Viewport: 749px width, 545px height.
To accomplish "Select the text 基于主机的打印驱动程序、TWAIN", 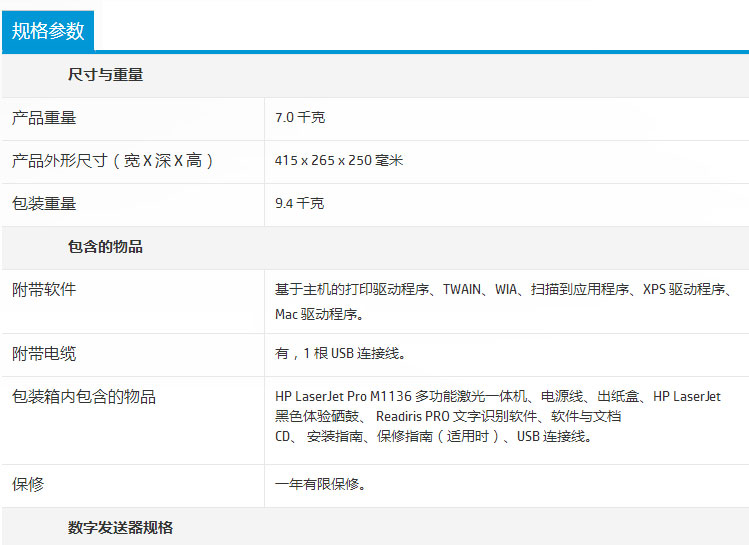I will click(x=378, y=289).
